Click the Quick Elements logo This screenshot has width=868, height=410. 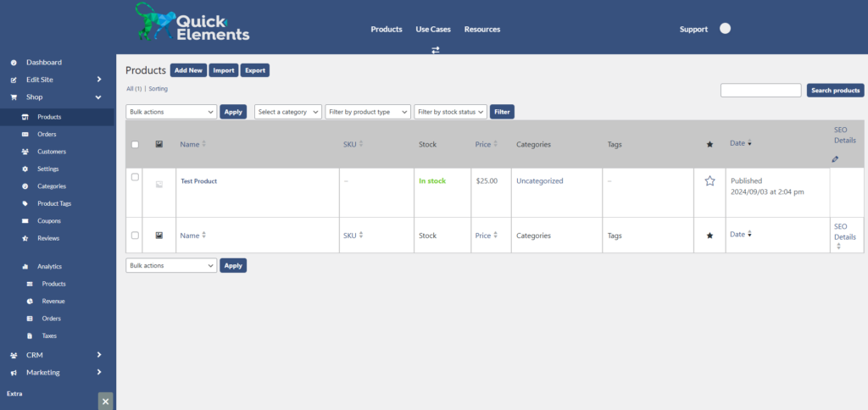[x=192, y=22]
